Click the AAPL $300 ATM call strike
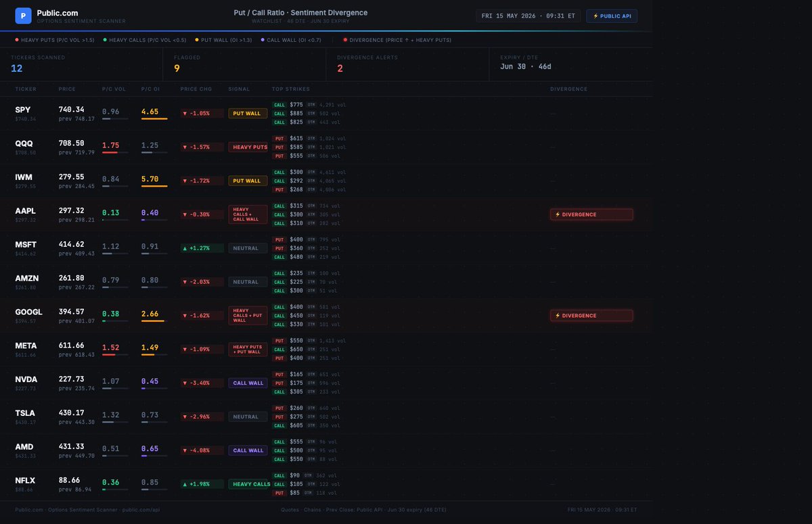 click(x=306, y=214)
